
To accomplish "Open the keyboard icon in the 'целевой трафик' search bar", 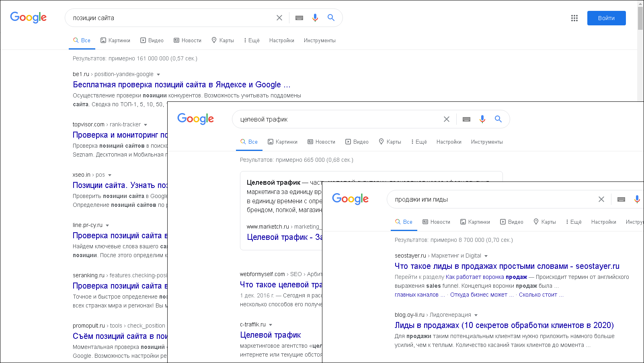I will [466, 119].
